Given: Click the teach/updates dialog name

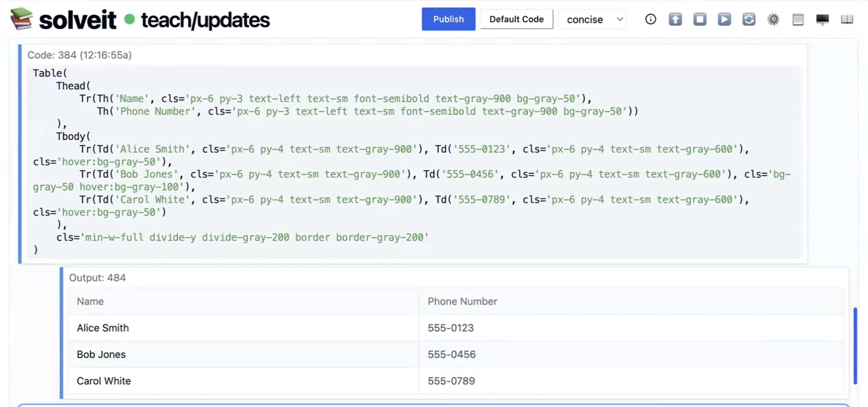Looking at the screenshot, I should (205, 20).
